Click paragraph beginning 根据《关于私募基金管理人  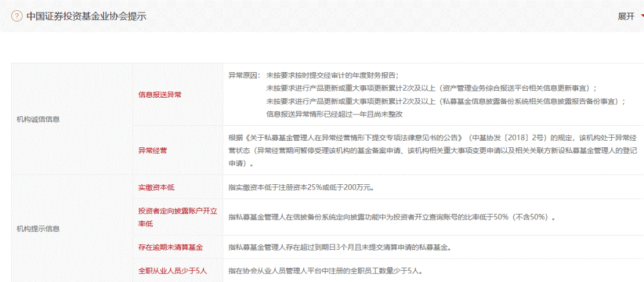[x=433, y=150]
